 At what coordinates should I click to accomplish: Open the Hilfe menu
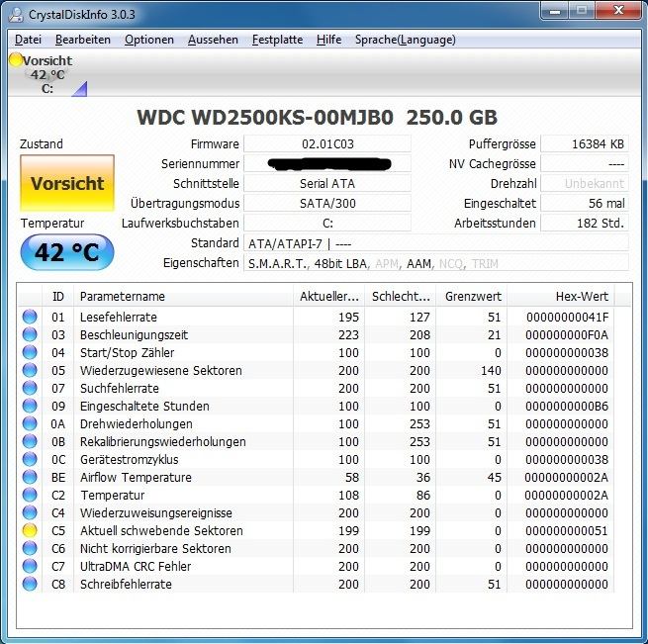(329, 40)
